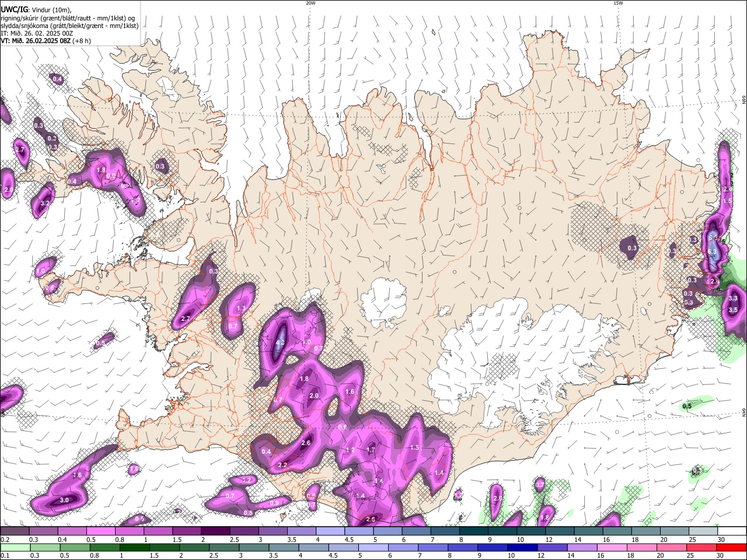Click the first (darkest mauve) swatch in the upper snow scale

(x=15, y=531)
